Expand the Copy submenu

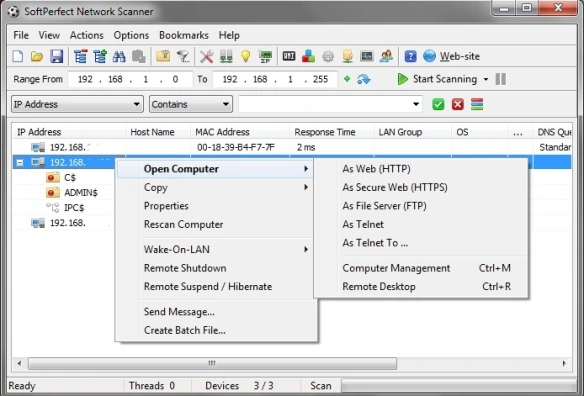pyautogui.click(x=215, y=187)
